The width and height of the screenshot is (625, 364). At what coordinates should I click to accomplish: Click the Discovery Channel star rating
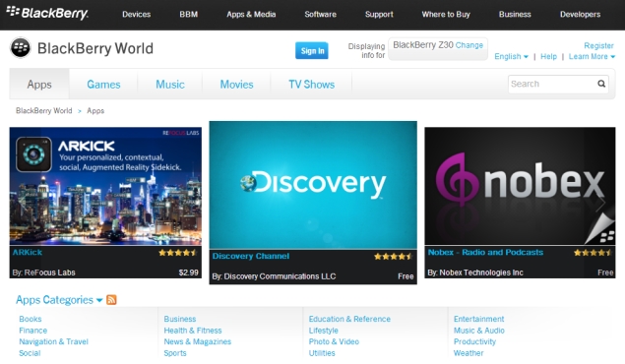[x=393, y=257]
